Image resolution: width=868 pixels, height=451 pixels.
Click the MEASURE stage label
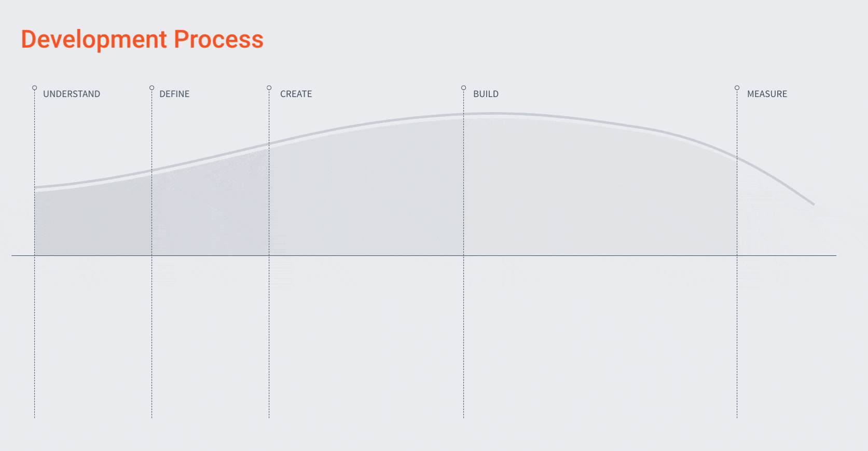[767, 94]
